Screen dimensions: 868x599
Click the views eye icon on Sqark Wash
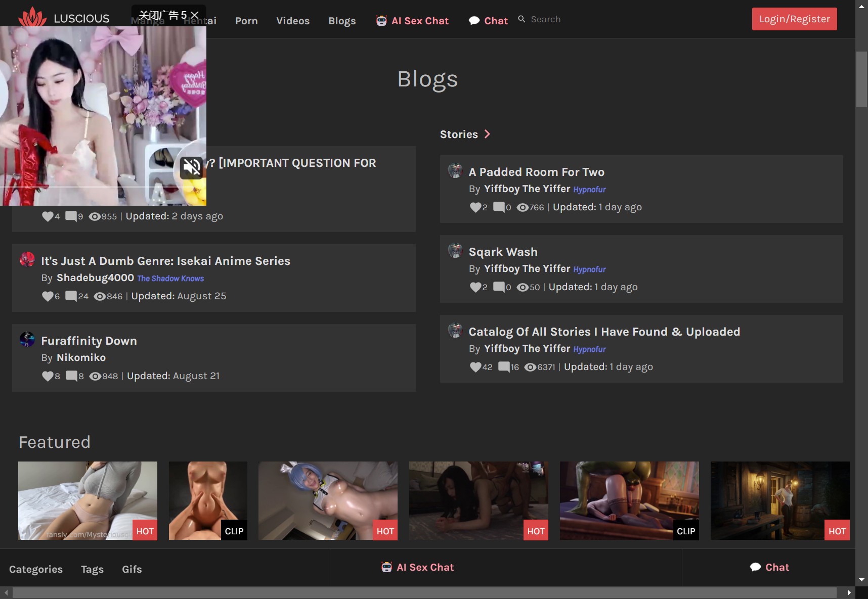pyautogui.click(x=523, y=287)
